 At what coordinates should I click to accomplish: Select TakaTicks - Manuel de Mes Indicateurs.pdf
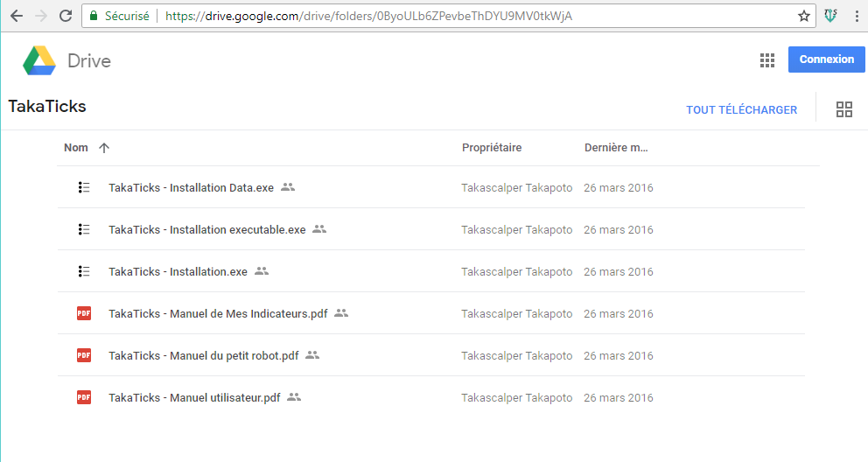218,314
